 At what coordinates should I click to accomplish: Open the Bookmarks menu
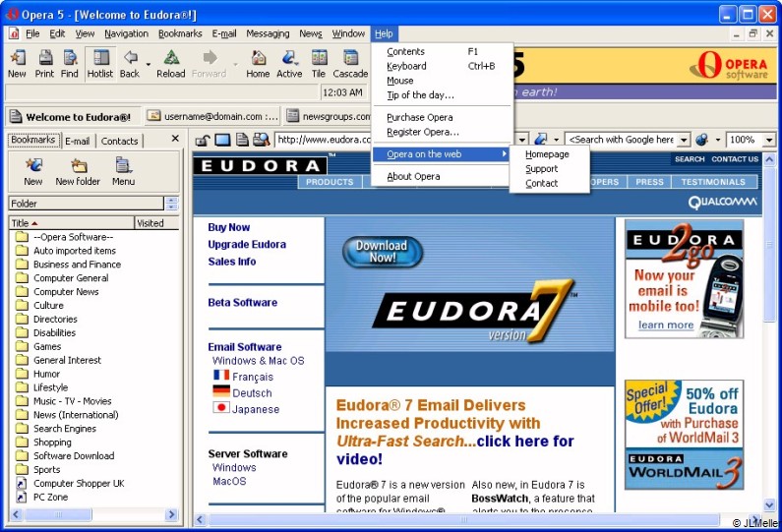coord(180,33)
